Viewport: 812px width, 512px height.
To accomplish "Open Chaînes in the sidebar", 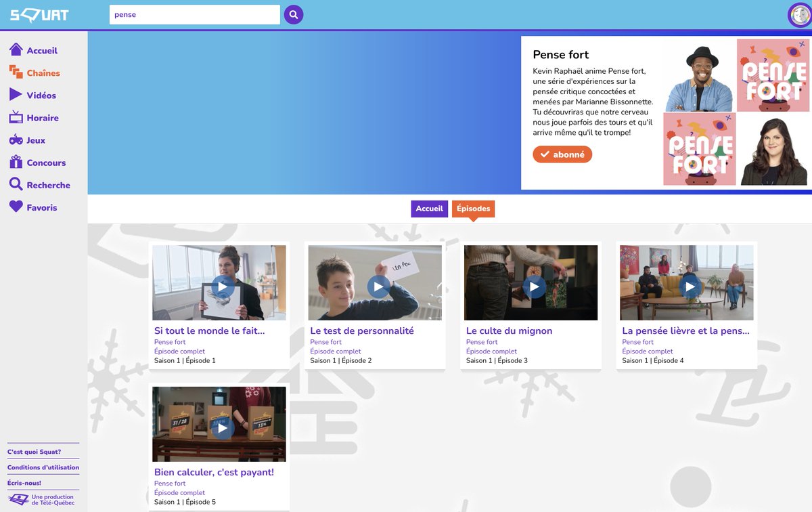I will [43, 73].
